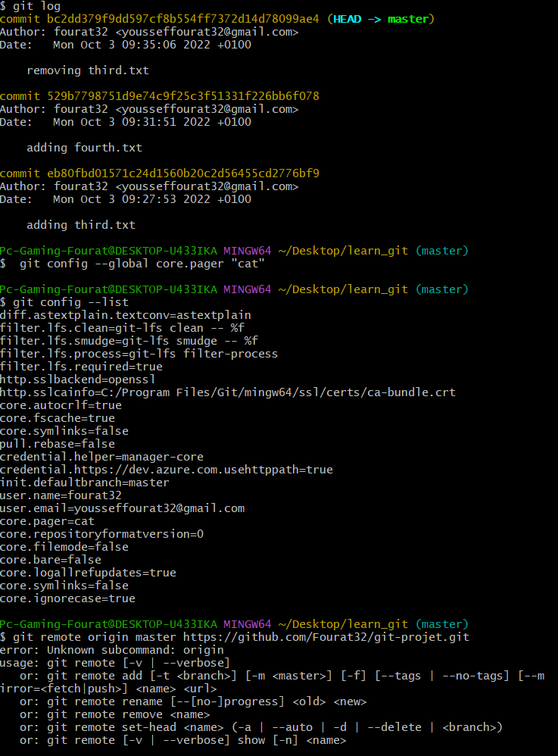
Task: Click the core.autocrlf=true line
Action: point(61,405)
